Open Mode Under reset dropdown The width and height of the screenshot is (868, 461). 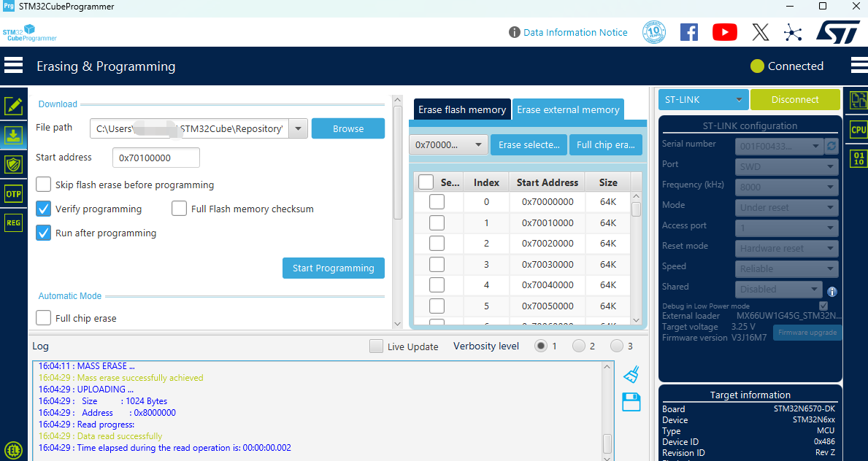tap(786, 208)
